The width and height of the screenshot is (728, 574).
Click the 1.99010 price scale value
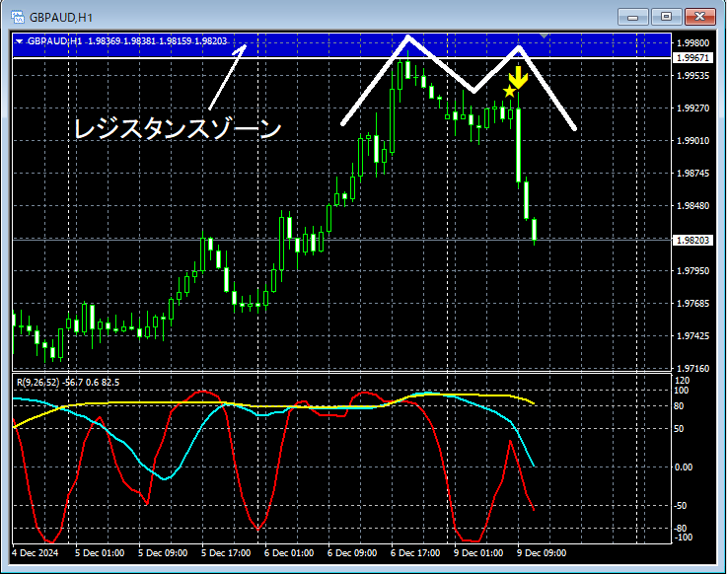coord(693,141)
